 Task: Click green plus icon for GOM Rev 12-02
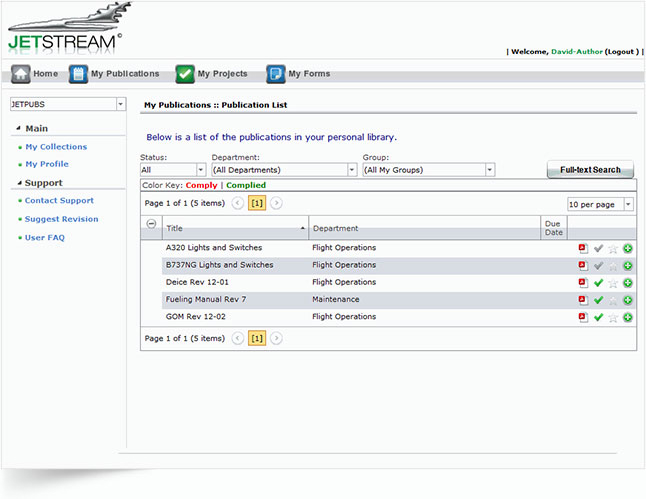click(627, 317)
